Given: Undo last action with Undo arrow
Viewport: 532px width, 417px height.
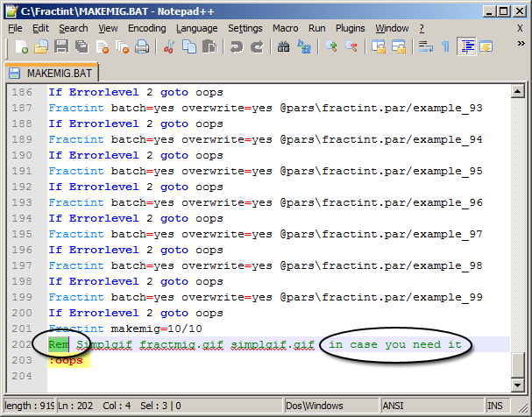Looking at the screenshot, I should [237, 46].
